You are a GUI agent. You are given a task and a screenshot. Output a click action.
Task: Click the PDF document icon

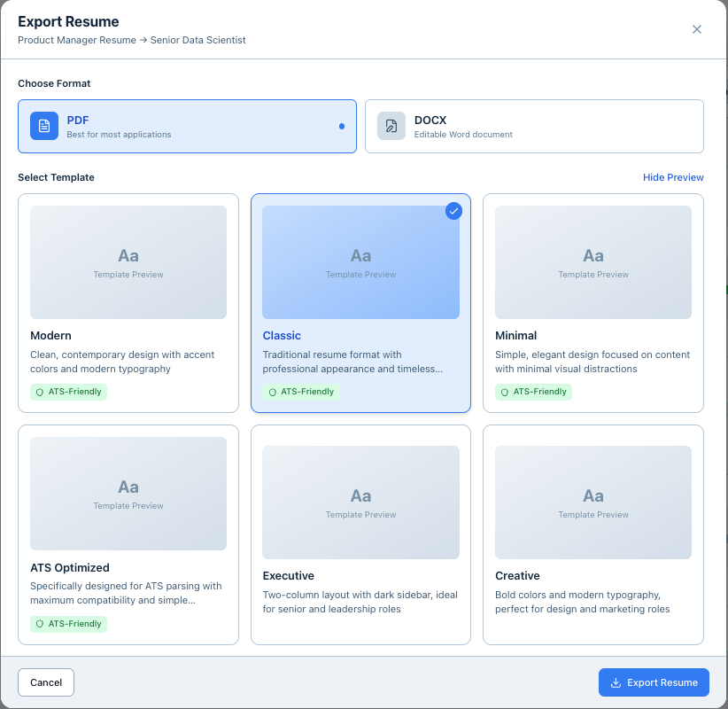44,126
